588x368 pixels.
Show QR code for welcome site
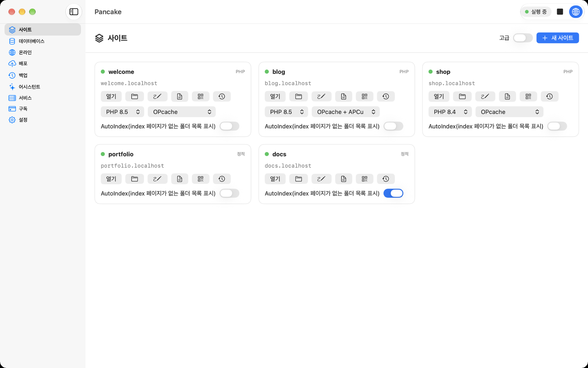[201, 96]
